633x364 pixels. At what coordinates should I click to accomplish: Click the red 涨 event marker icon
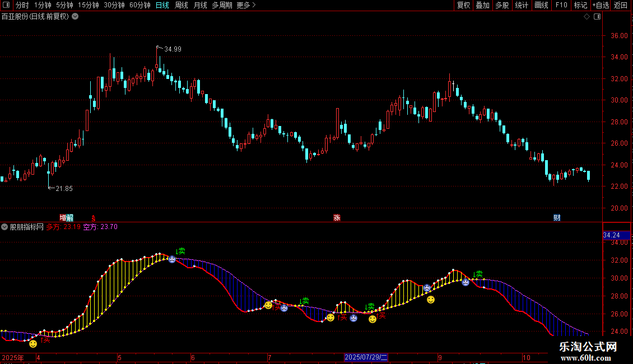(337, 217)
